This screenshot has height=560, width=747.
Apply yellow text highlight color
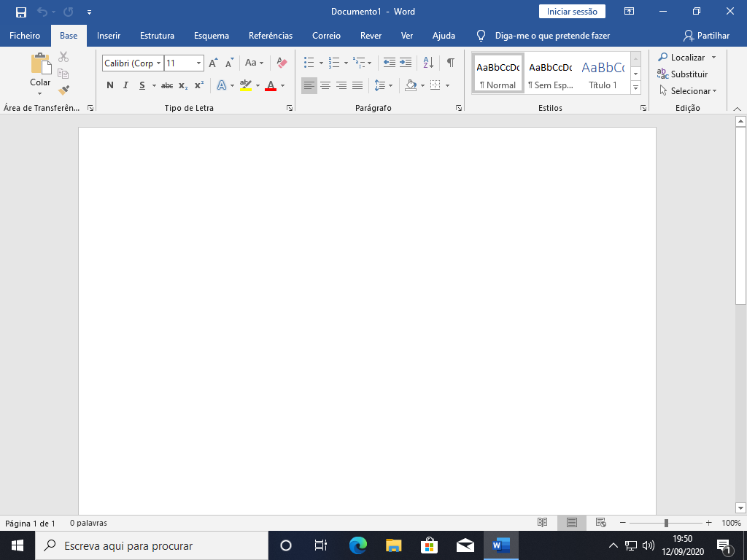[246, 86]
